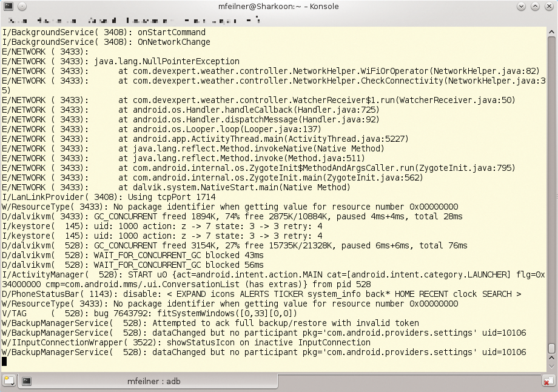Minimize the Konsole window

pos(522,7)
